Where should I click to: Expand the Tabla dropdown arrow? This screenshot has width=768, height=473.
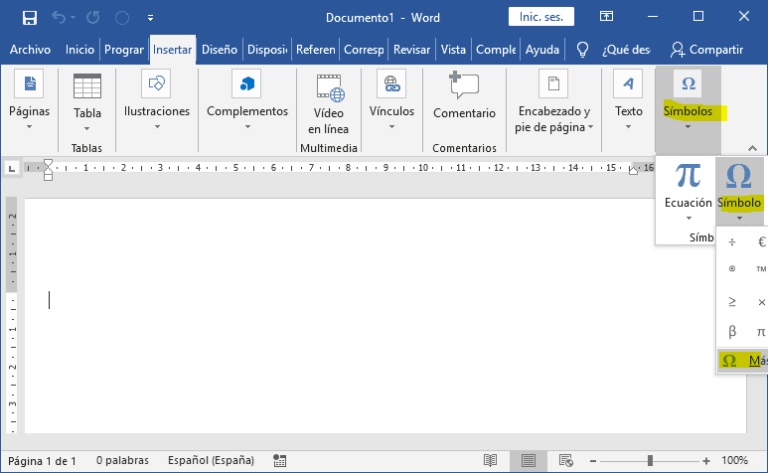pos(87,129)
